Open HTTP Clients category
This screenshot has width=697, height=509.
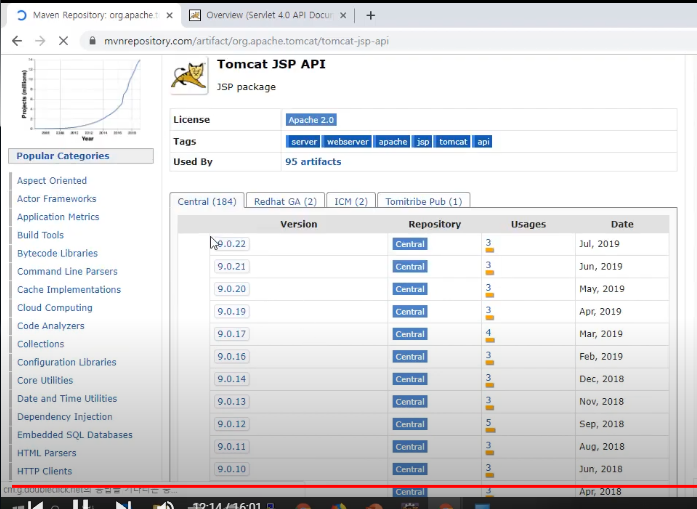[44, 471]
